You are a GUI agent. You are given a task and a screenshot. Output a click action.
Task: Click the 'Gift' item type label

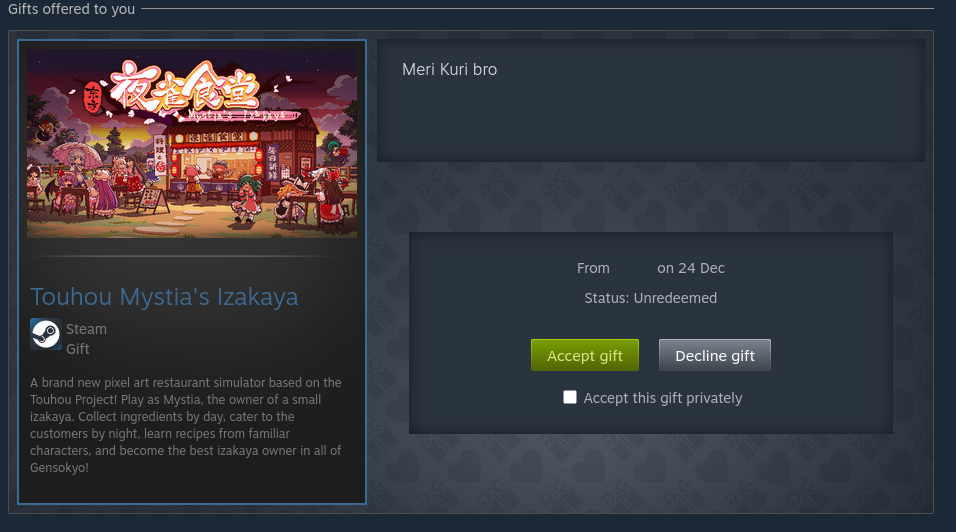click(77, 349)
